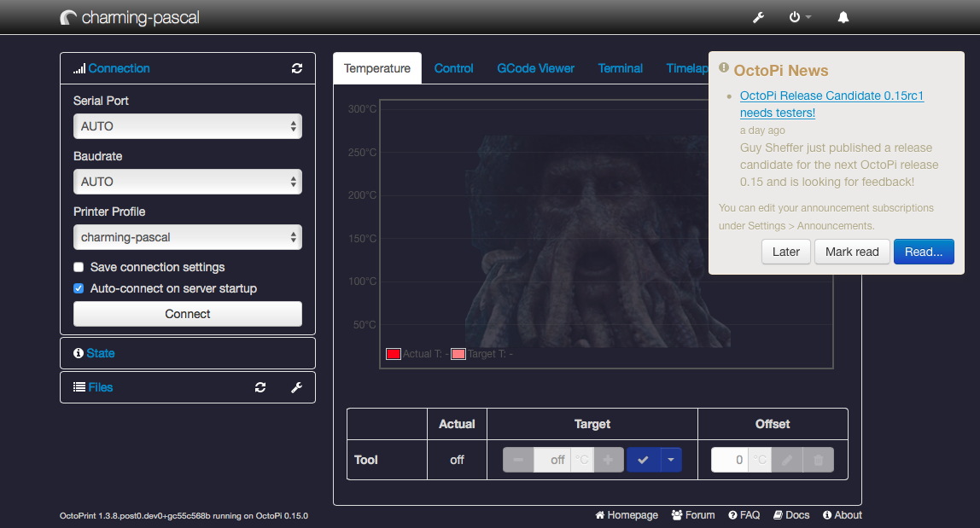Click Mark read in the news popup
The width and height of the screenshot is (980, 528).
pyautogui.click(x=852, y=252)
